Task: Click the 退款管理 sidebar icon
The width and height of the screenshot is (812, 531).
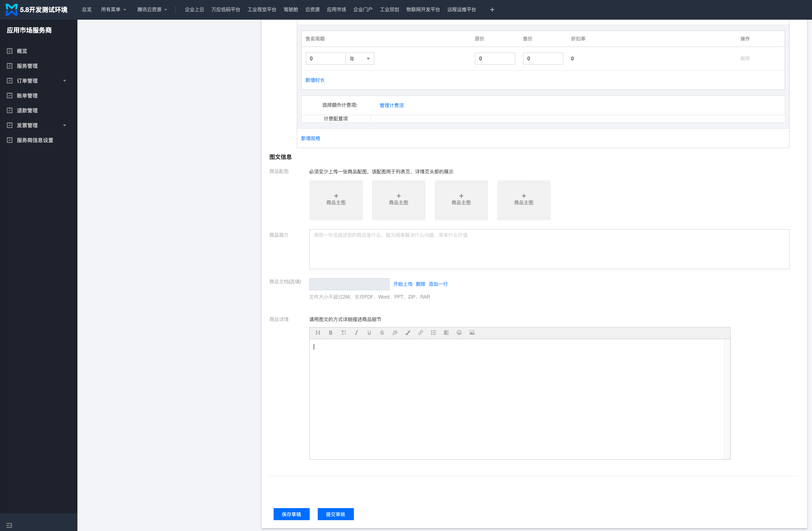Action: point(10,110)
